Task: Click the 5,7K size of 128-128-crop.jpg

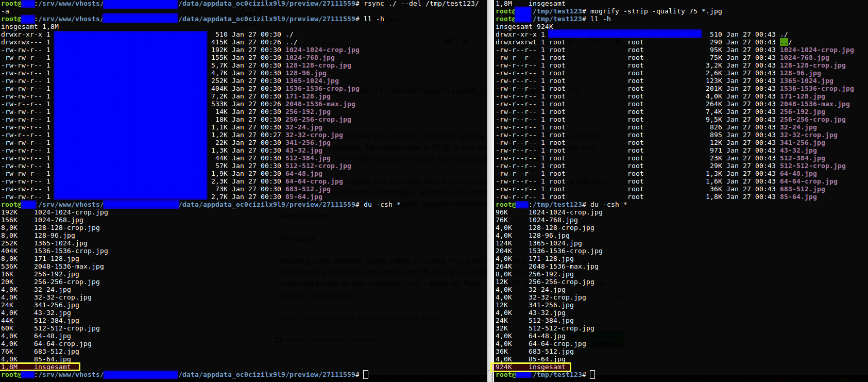Action: point(219,65)
